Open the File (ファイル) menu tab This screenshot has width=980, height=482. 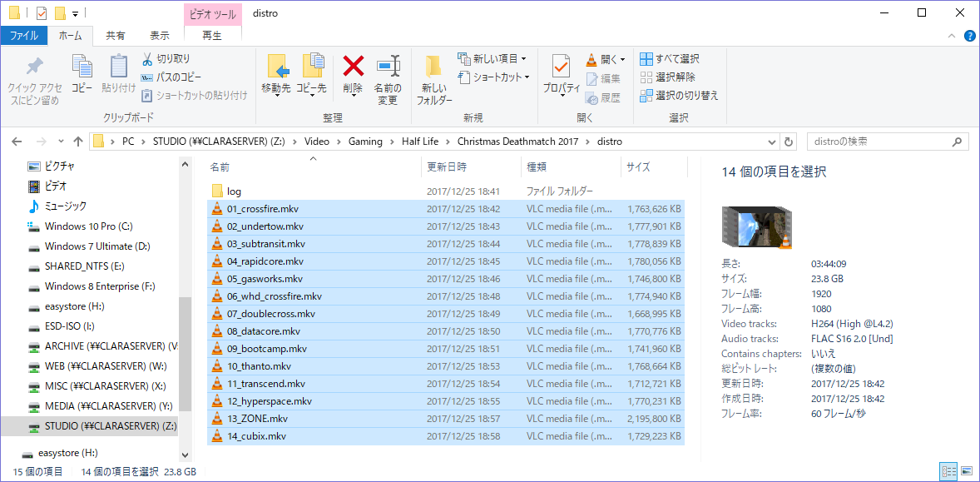click(23, 36)
